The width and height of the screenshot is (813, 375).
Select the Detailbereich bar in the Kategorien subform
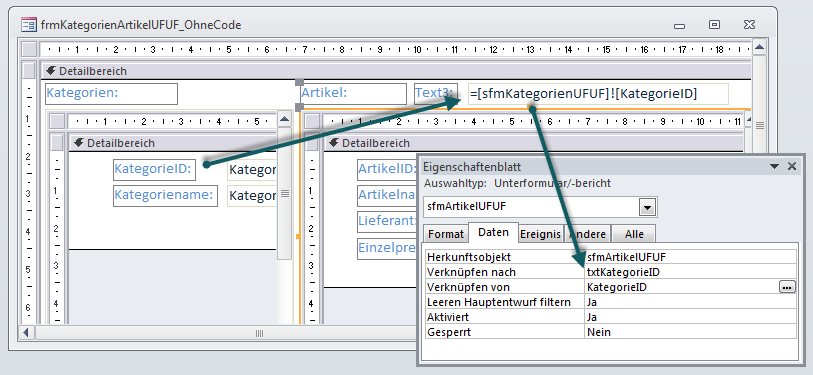pyautogui.click(x=173, y=143)
